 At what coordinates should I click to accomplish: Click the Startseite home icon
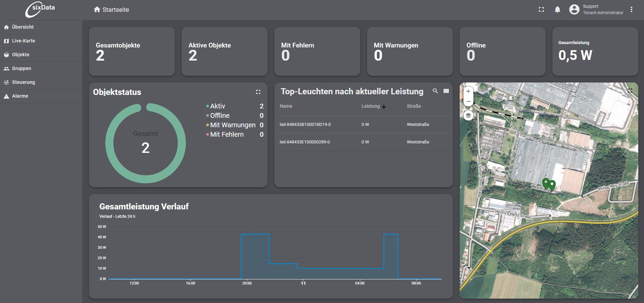(x=97, y=9)
